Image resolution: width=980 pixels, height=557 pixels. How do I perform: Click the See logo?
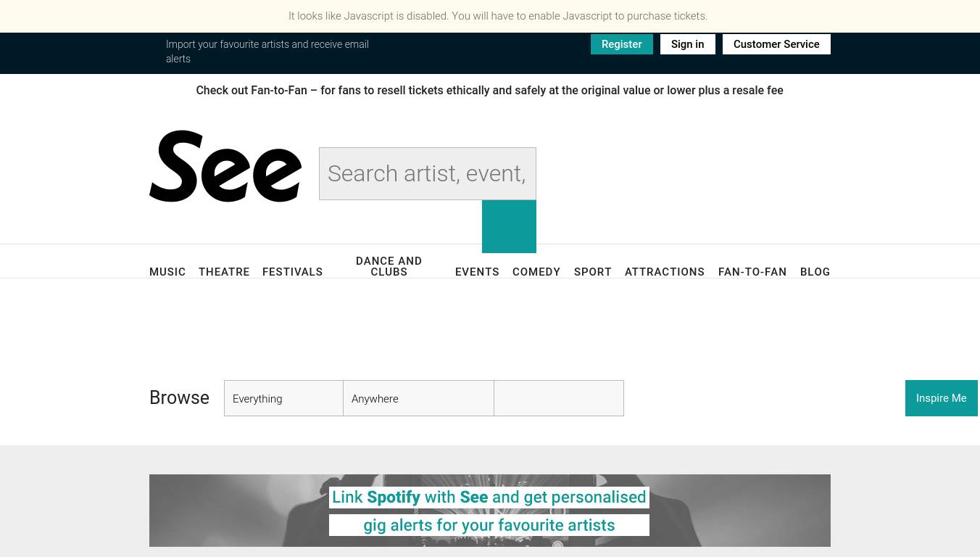225,167
